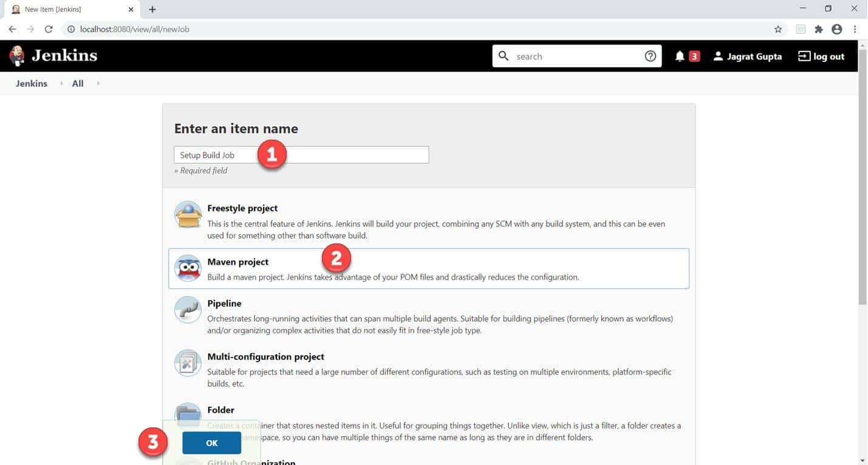The image size is (868, 465).
Task: Click the Jenkins header title
Action: pyautogui.click(x=64, y=55)
